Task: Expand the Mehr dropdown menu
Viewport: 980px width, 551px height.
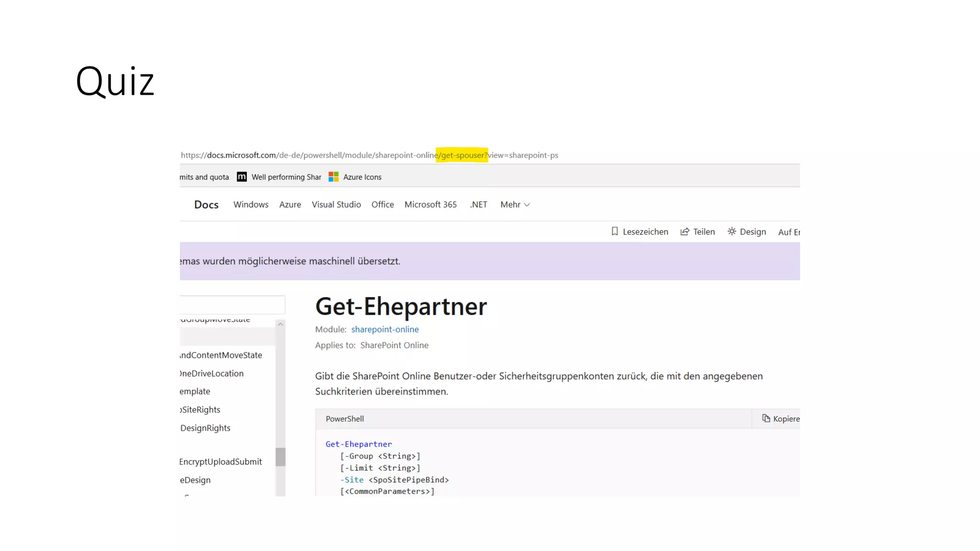Action: (515, 205)
